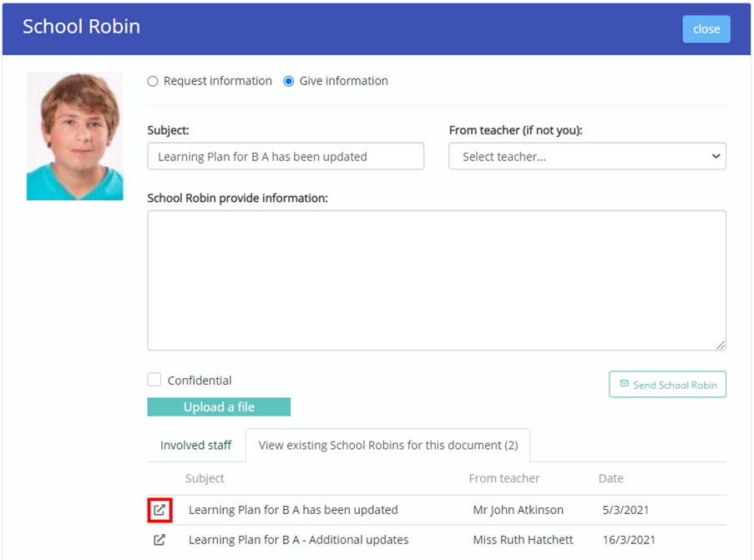Open the highlighted School Robin dated 5/3/2021
Viewport: 754px width, 560px height.
click(x=159, y=509)
